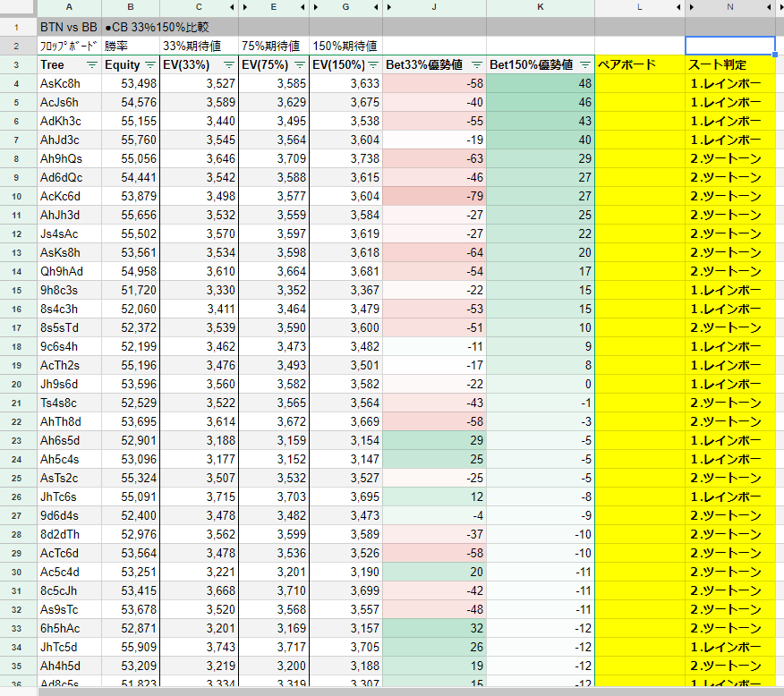Select title cell 'BTN vs BB'
784x696 pixels.
pyautogui.click(x=69, y=27)
